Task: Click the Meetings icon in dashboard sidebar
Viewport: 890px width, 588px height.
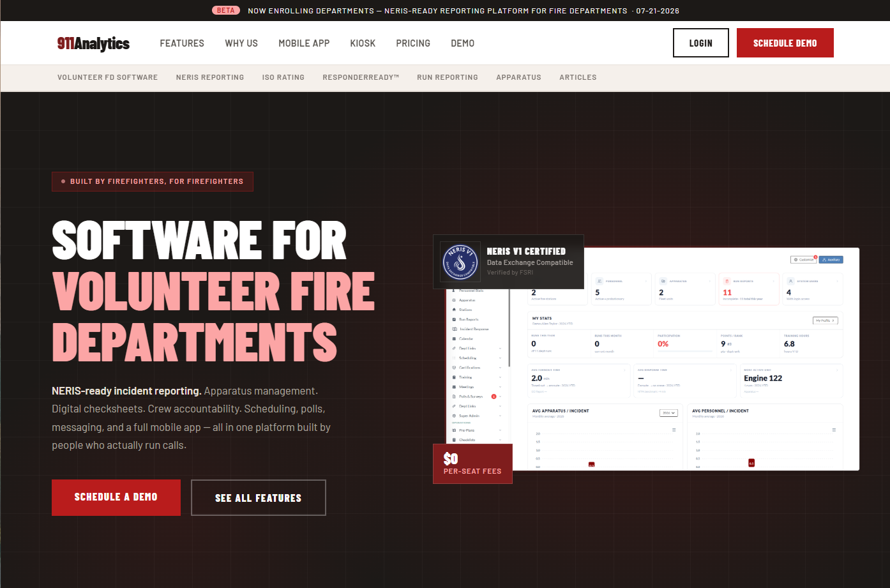Action: tap(454, 387)
